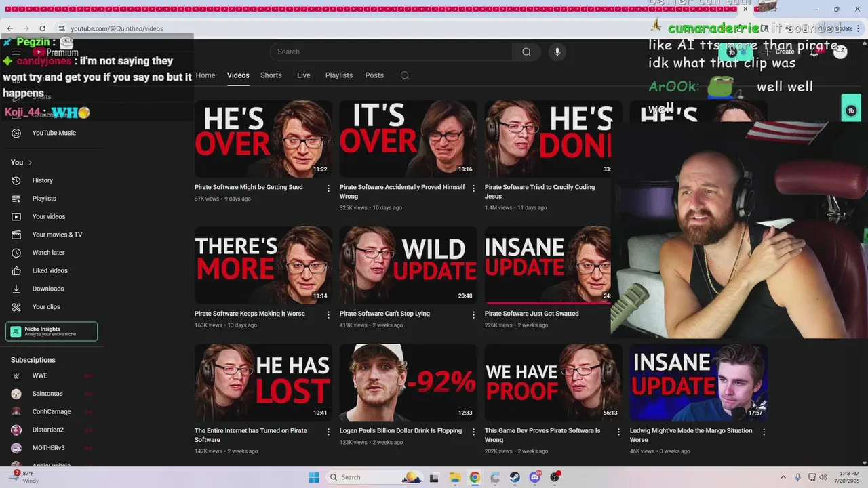Open site information icon beside the URL

pos(62,28)
